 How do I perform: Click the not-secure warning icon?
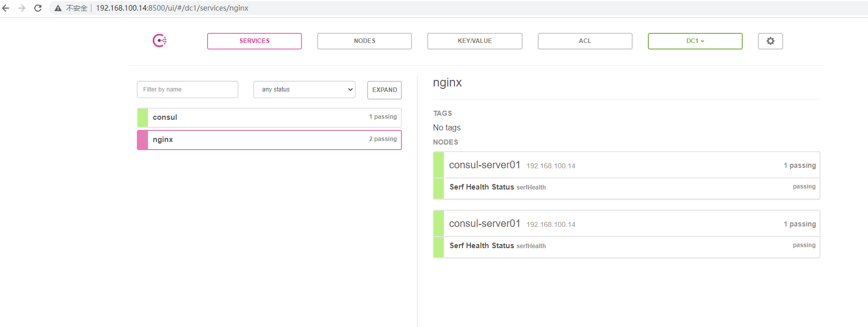coord(58,8)
